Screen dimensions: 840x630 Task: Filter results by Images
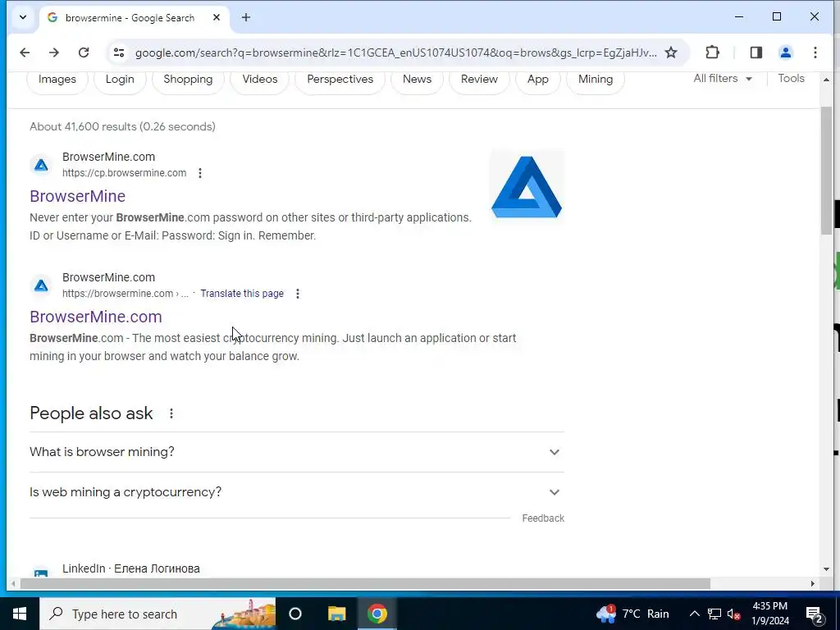57,80
